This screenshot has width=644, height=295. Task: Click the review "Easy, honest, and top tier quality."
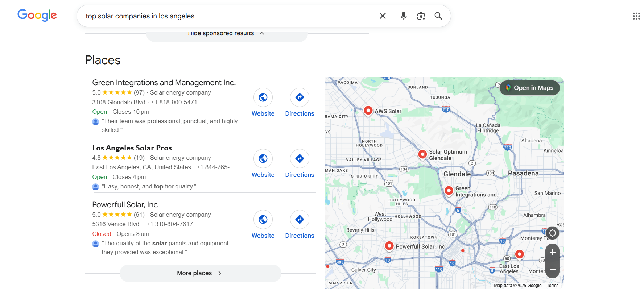point(149,186)
